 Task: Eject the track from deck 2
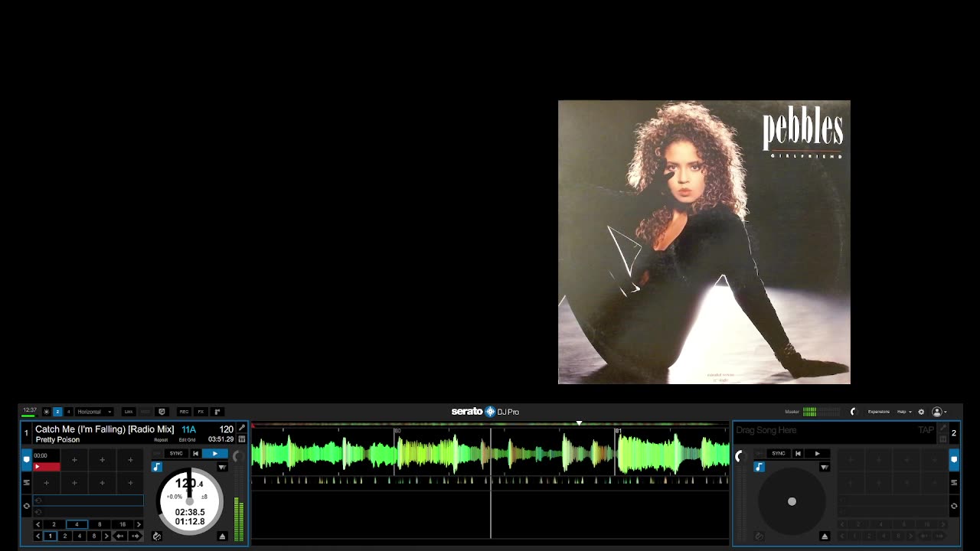click(x=825, y=536)
